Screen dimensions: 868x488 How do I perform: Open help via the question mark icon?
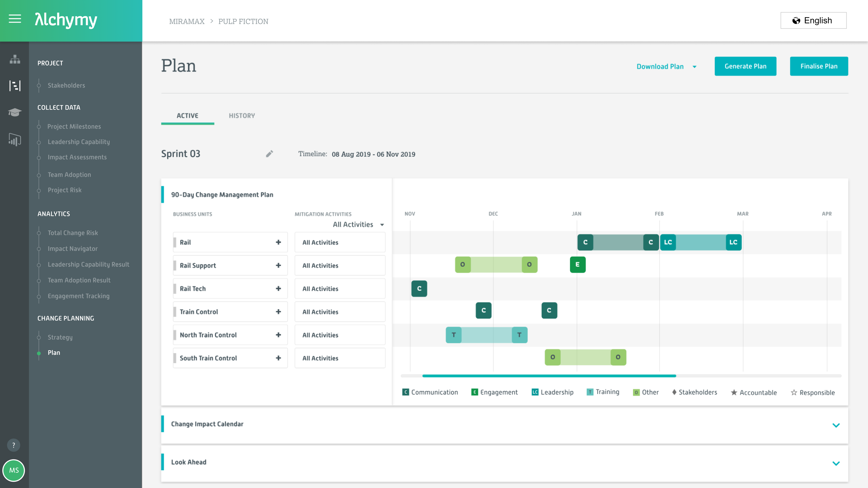coord(14,445)
